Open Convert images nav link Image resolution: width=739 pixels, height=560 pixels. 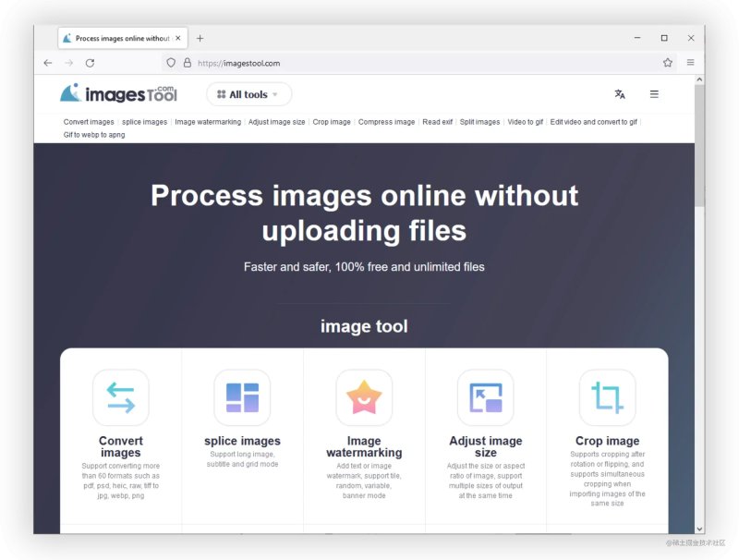(x=89, y=122)
